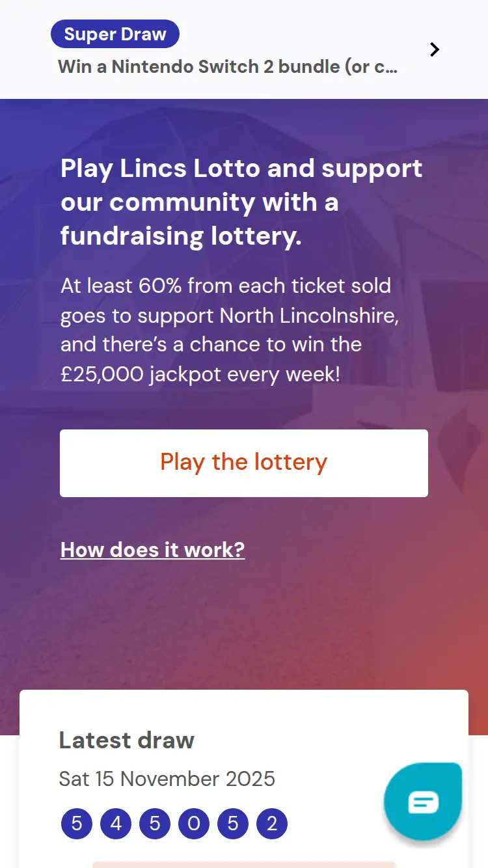Tap the speech bubble inside the chat button
Image resolution: width=488 pixels, height=868 pixels.
click(423, 802)
